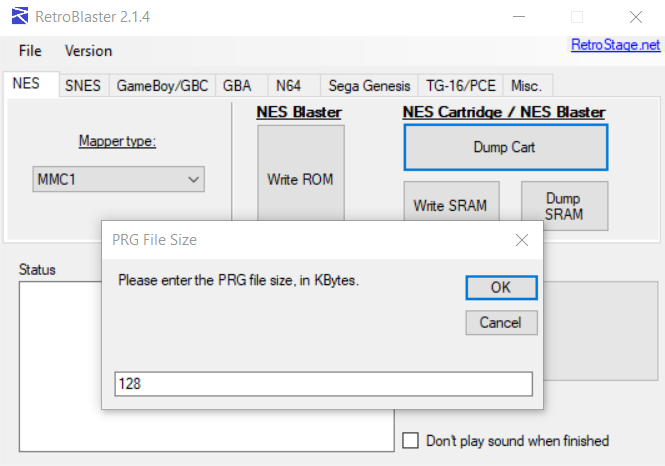665x466 pixels.
Task: Select the NES tab
Action: coord(31,84)
